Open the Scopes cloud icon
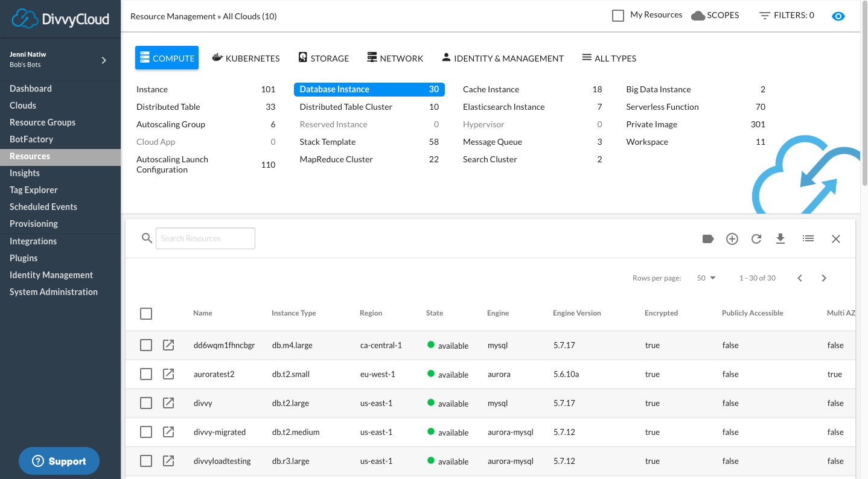 tap(698, 16)
